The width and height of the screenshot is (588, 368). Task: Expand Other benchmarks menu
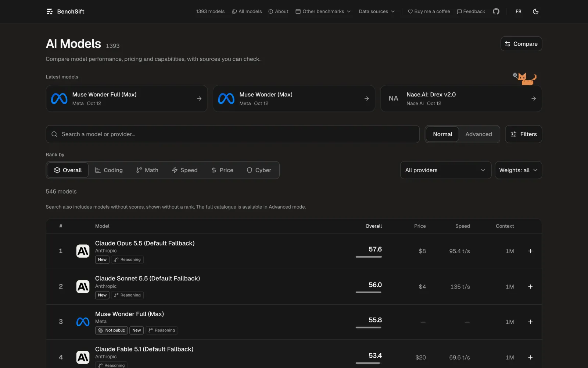(x=323, y=11)
